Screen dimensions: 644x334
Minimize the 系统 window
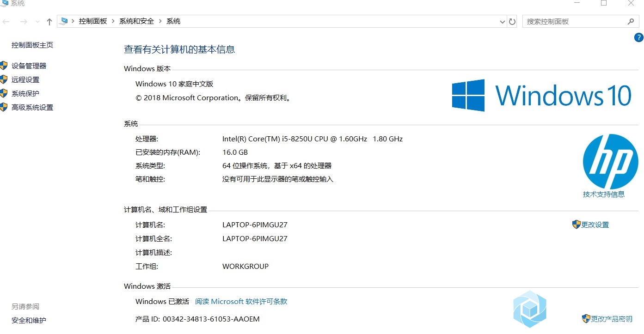[577, 3]
